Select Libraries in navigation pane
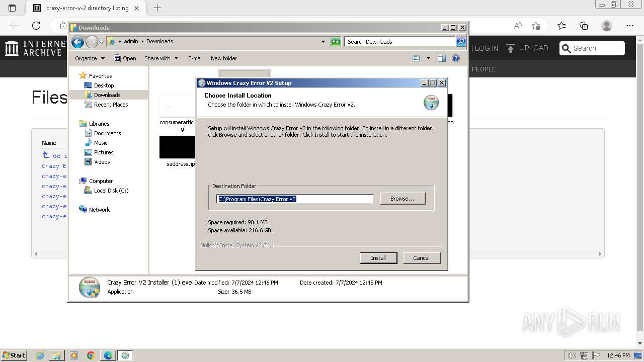Viewport: 644px width, 362px height. [x=99, y=124]
